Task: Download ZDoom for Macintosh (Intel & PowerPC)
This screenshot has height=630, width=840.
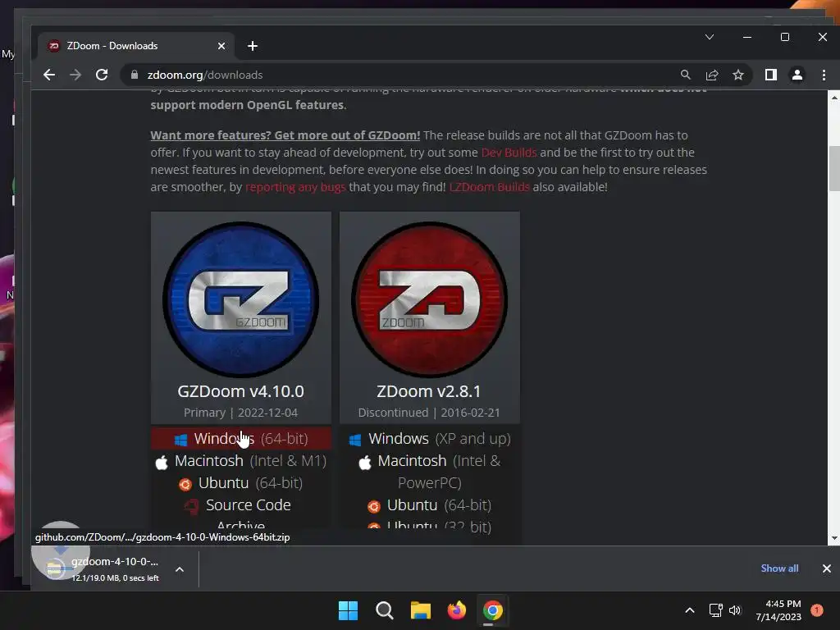Action: [430, 472]
